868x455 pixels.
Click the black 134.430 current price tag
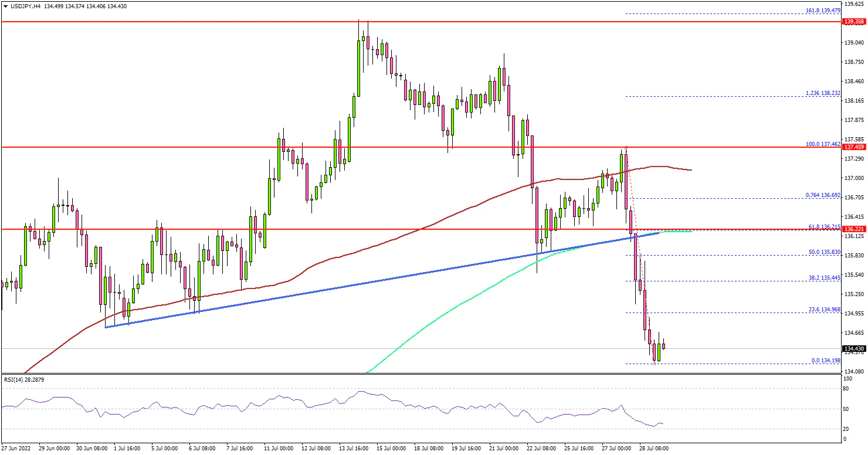pos(854,348)
